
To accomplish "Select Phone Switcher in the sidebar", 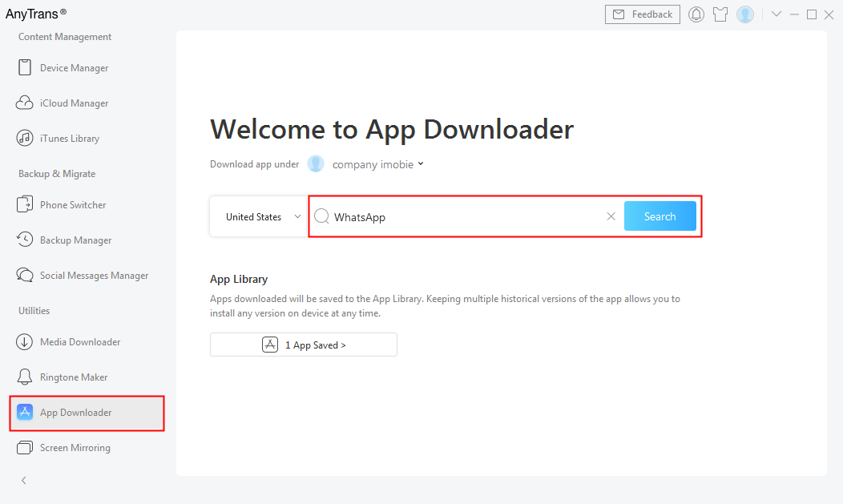I will (73, 205).
